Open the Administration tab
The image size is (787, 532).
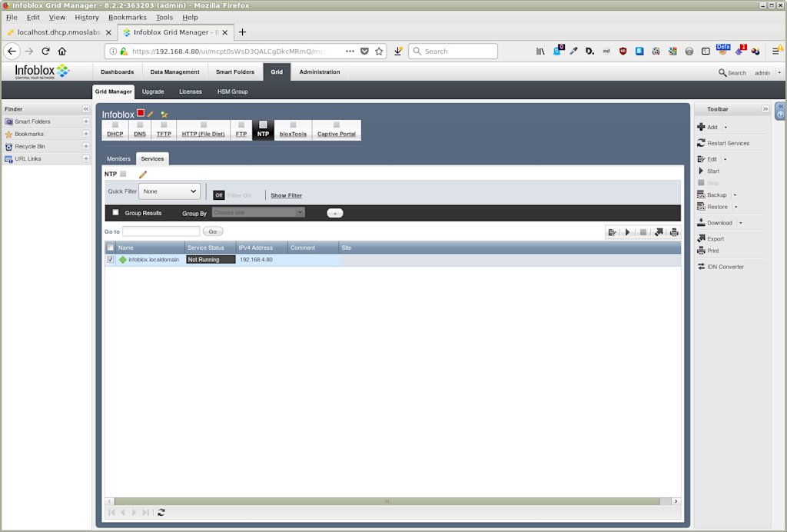[x=320, y=71]
